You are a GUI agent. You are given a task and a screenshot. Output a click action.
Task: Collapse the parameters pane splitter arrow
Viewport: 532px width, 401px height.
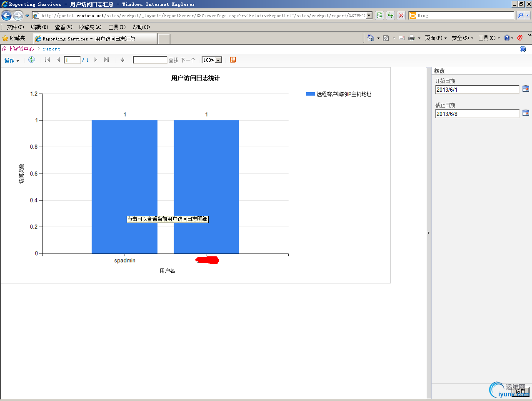[x=428, y=233]
